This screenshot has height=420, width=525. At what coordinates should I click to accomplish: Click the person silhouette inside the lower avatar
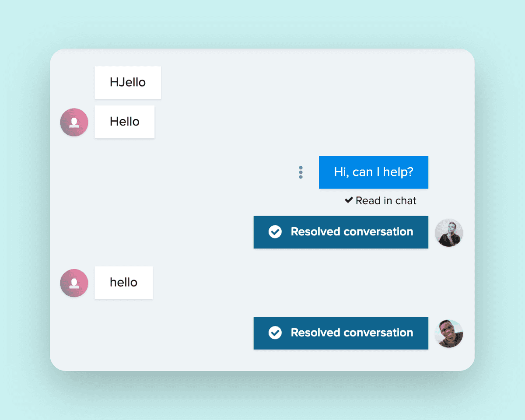coord(74,283)
